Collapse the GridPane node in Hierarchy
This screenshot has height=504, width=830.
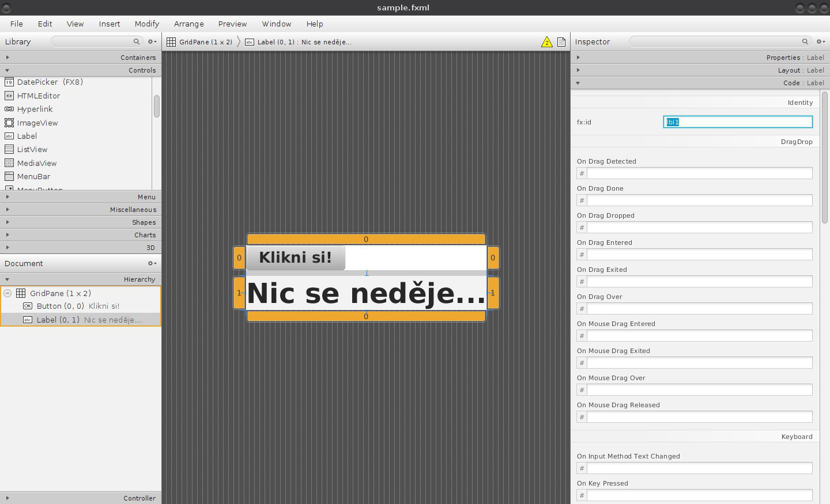[7, 293]
